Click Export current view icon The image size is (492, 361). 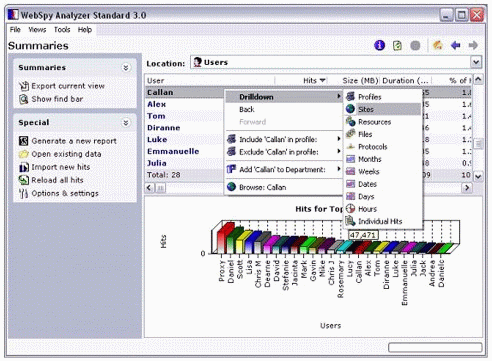click(x=23, y=86)
